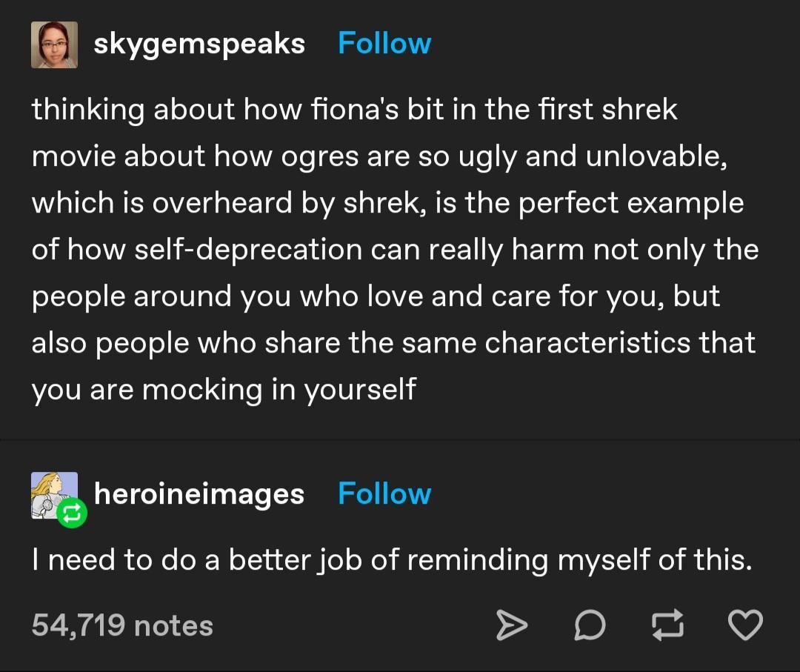Screen dimensions: 800x672
Task: Reblog the post using the reblog arrows icon
Action: click(x=667, y=626)
